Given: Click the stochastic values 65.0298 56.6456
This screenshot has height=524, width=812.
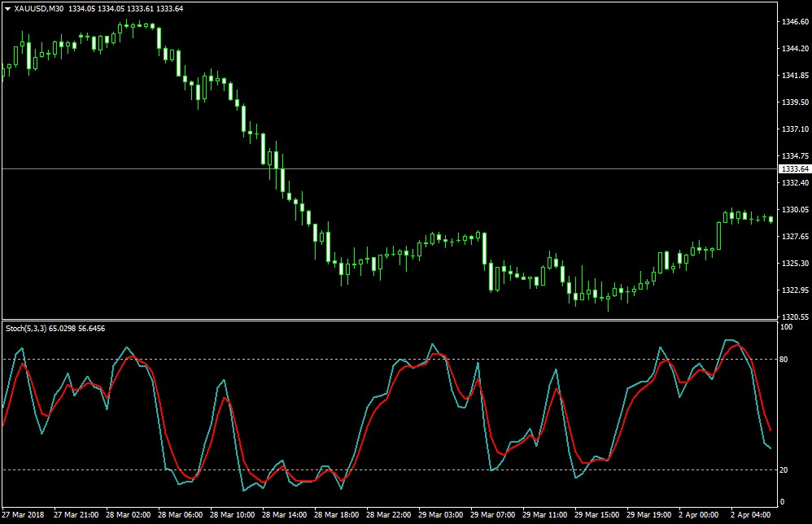Looking at the screenshot, I should pyautogui.click(x=76, y=329).
